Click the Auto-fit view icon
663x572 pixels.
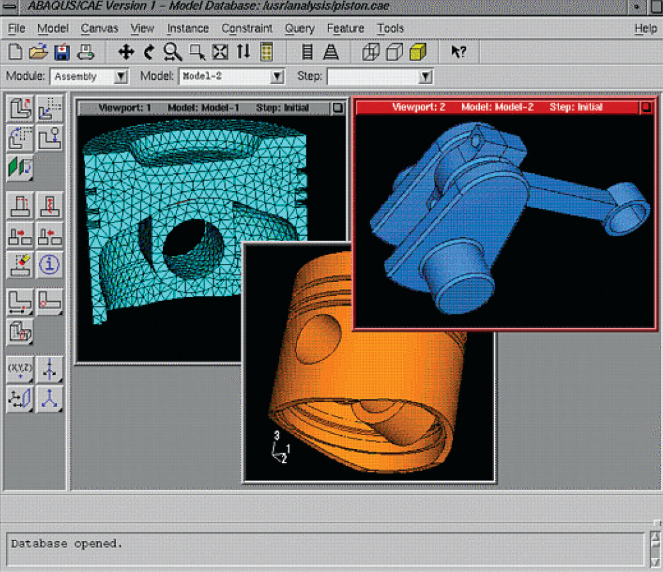pos(221,52)
